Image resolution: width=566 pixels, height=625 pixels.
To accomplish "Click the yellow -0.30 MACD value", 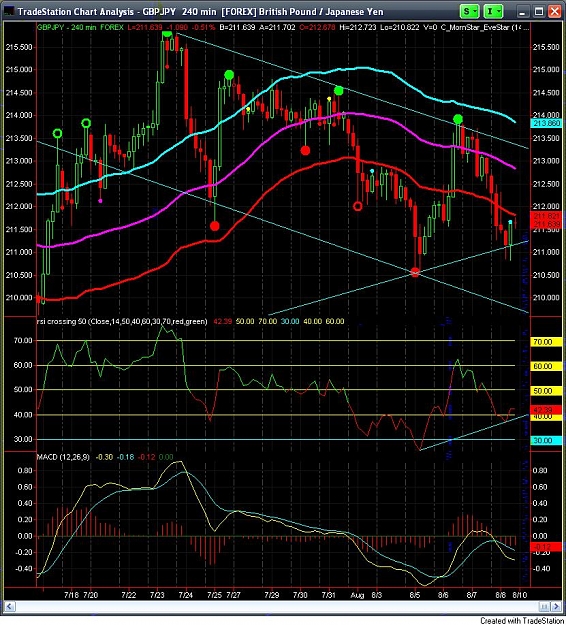I will pos(104,457).
